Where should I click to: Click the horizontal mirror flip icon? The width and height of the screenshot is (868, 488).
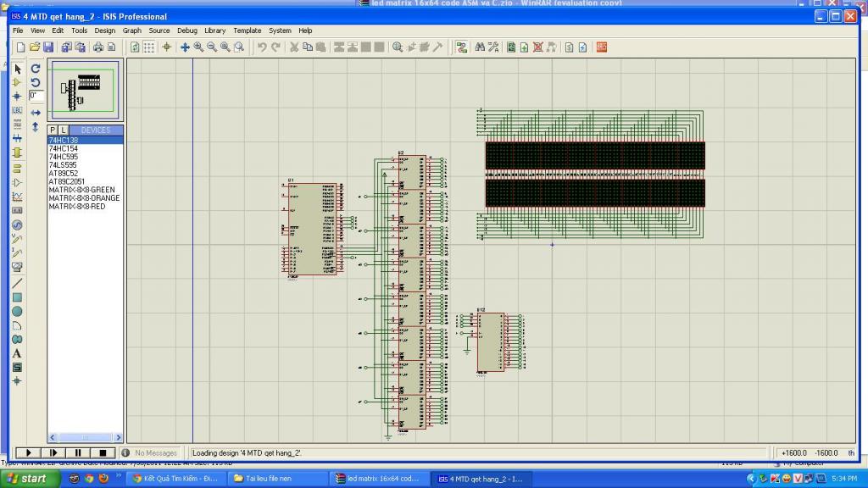(36, 112)
